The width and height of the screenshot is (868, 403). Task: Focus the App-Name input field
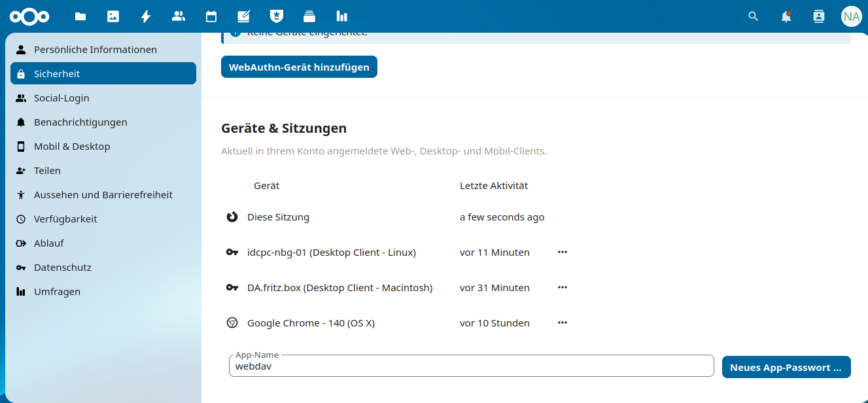[471, 367]
